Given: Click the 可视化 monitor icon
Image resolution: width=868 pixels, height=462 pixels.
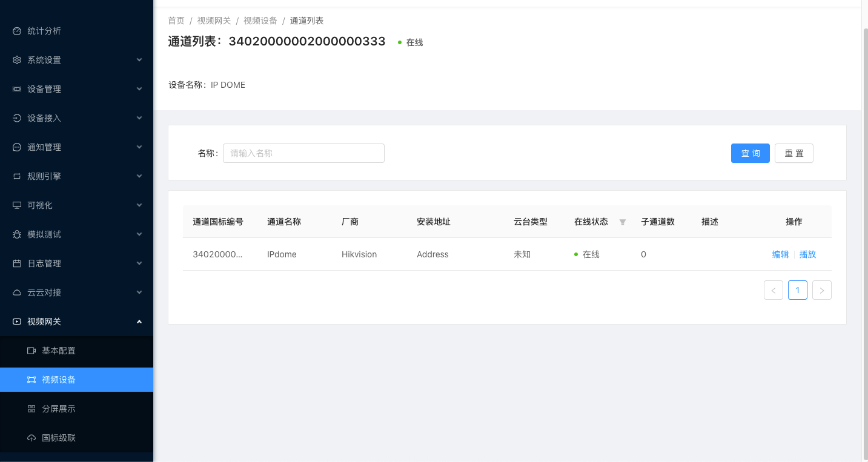Looking at the screenshot, I should pyautogui.click(x=17, y=205).
